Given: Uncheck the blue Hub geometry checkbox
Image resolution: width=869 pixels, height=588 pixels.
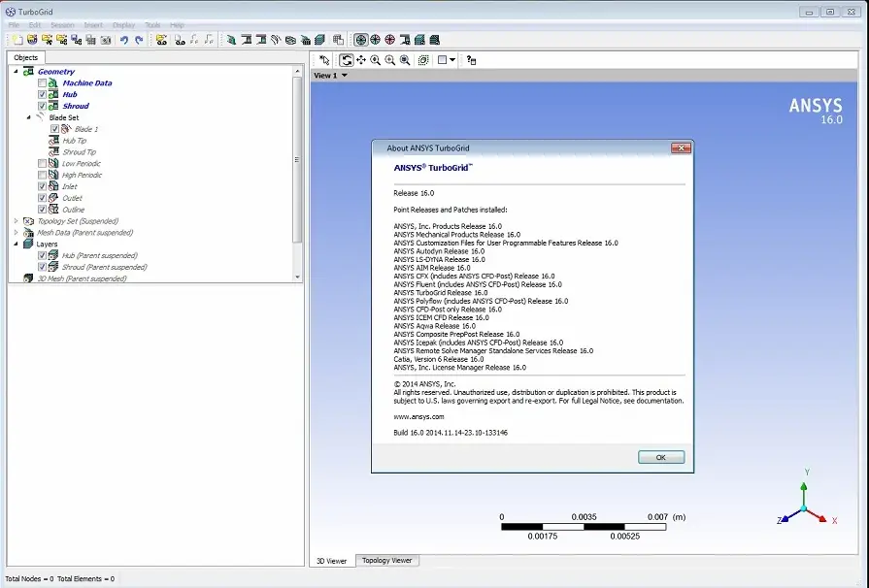Looking at the screenshot, I should (42, 95).
